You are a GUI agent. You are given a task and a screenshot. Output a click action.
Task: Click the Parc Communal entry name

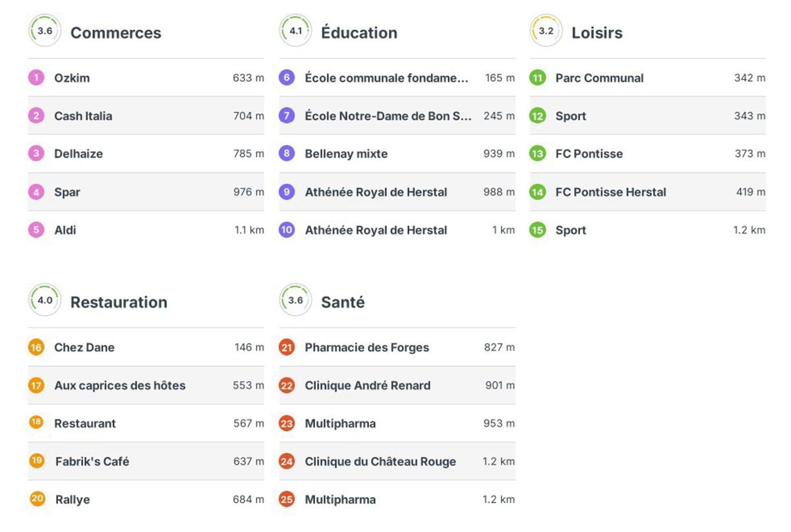(600, 78)
